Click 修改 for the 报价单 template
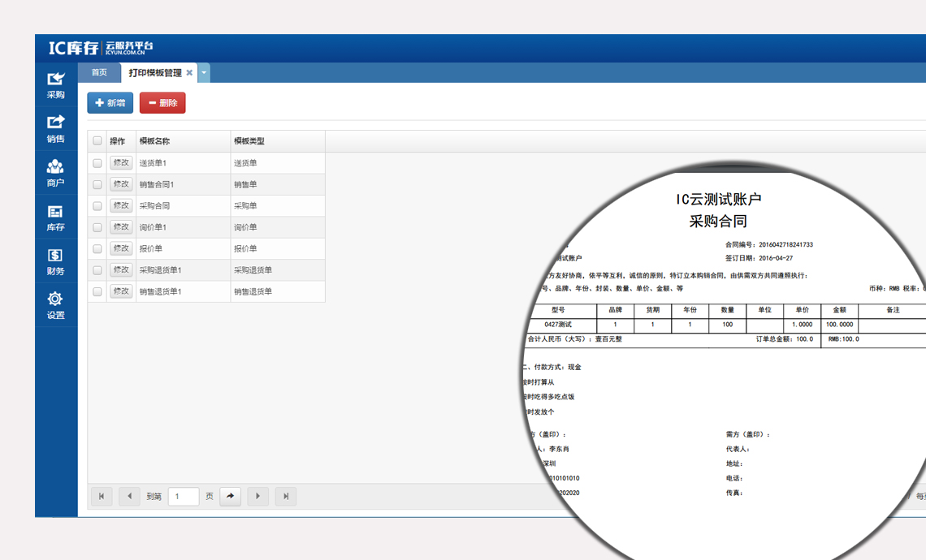The height and width of the screenshot is (560, 926). (121, 248)
